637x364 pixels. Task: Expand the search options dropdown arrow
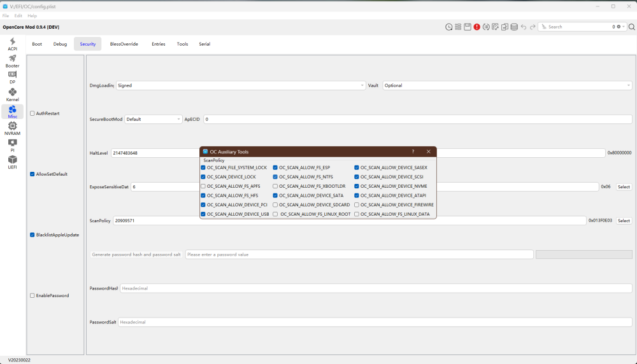[624, 27]
